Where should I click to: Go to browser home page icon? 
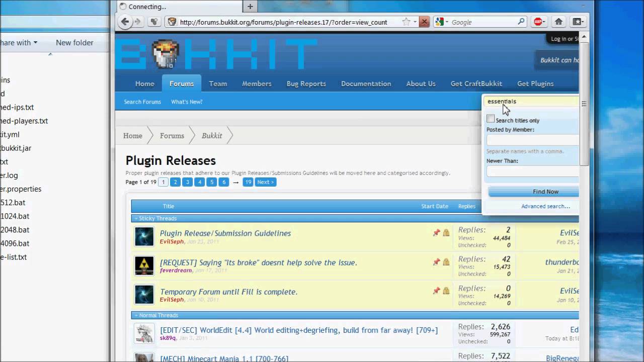point(558,22)
